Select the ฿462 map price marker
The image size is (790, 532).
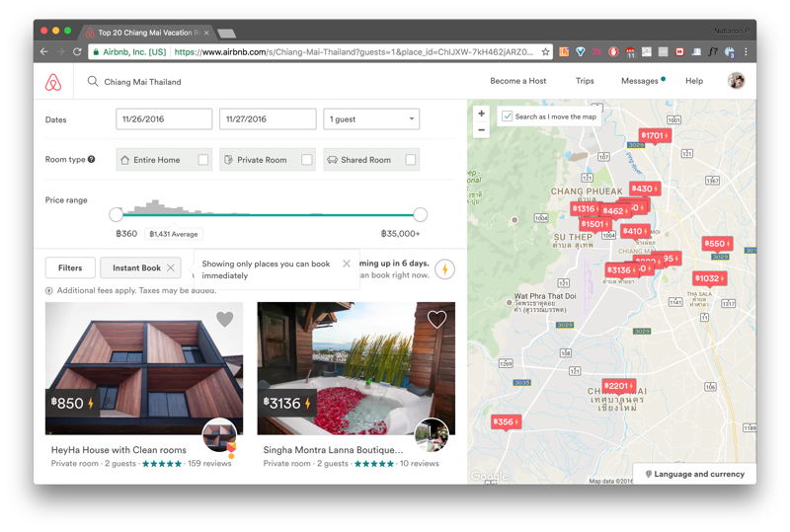coord(613,211)
